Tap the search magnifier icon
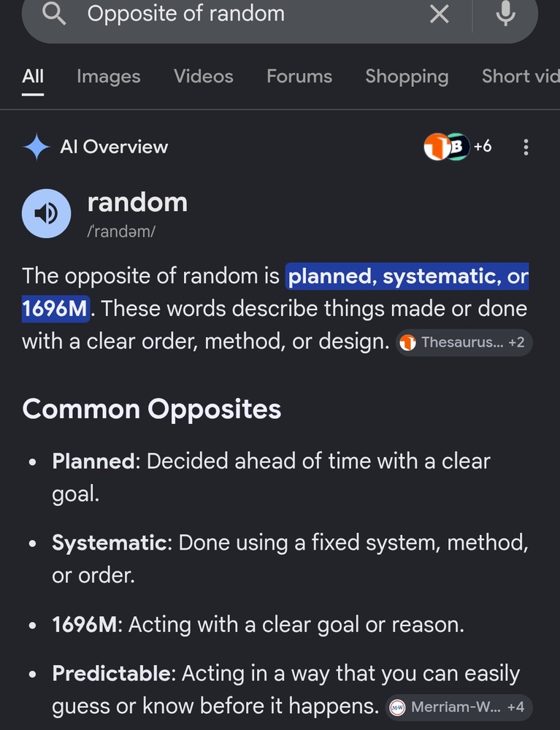Viewport: 560px width, 730px height. (54, 13)
